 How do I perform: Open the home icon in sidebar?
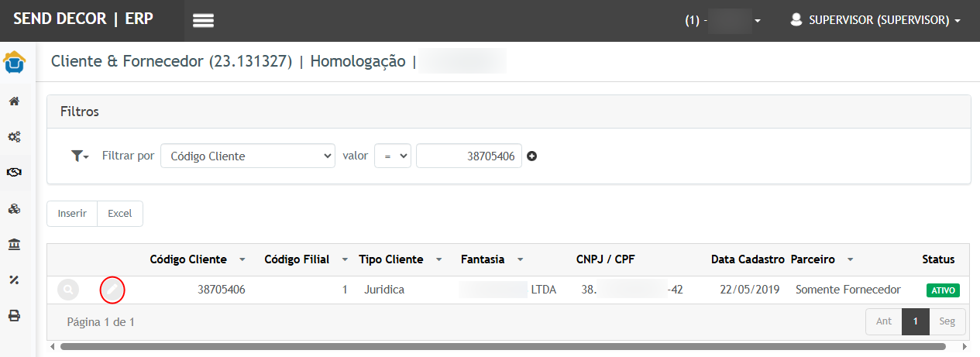[x=14, y=101]
